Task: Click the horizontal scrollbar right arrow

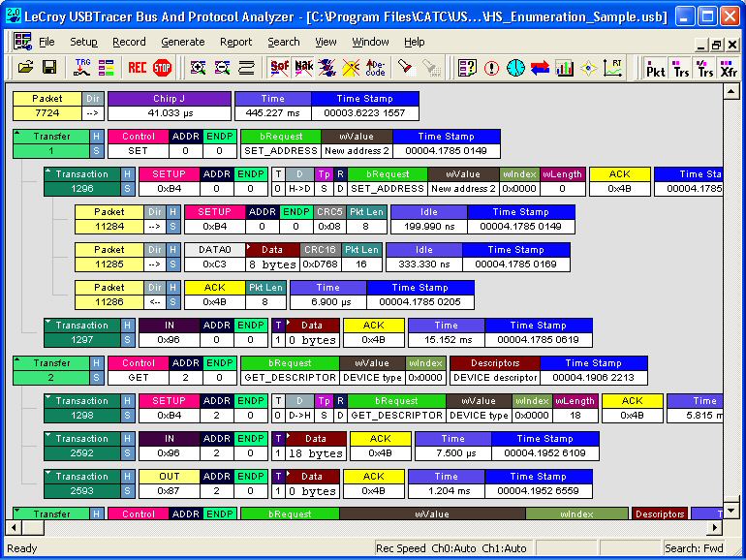Action: click(x=715, y=527)
